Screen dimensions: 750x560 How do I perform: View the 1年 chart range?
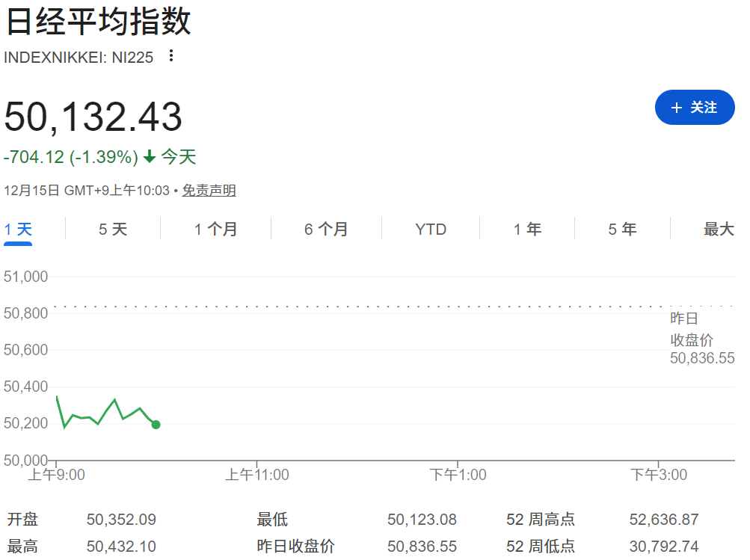(527, 230)
